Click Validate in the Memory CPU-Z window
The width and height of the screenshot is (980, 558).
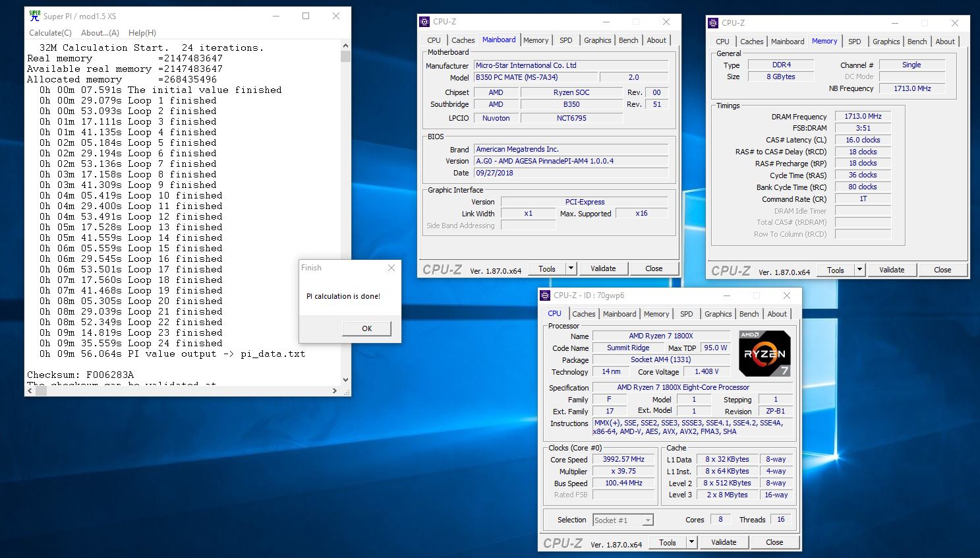[x=892, y=270]
